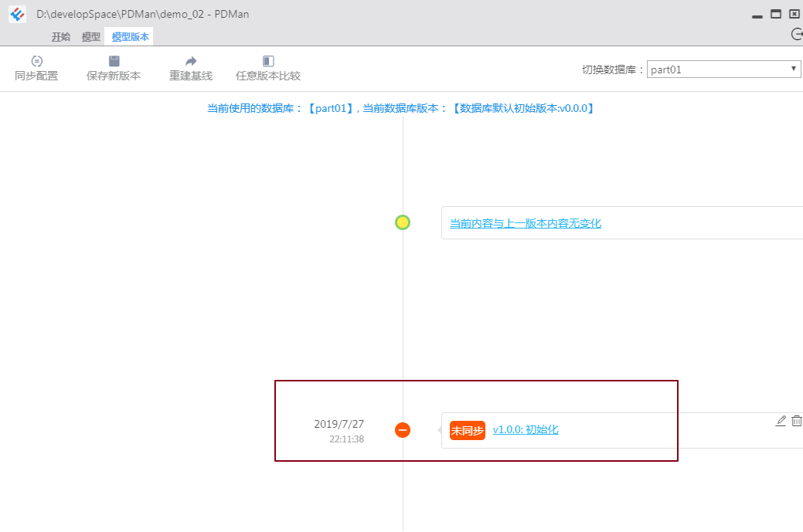Screen dimensions: 803x532
Task: Click the 保存新版本 save new version icon
Action: point(114,61)
